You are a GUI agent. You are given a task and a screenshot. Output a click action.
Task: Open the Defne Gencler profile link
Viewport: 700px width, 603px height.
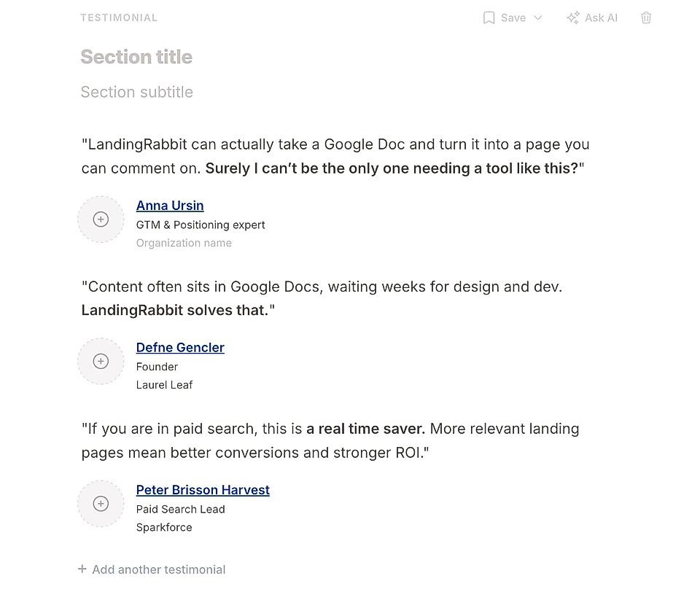coord(179,347)
